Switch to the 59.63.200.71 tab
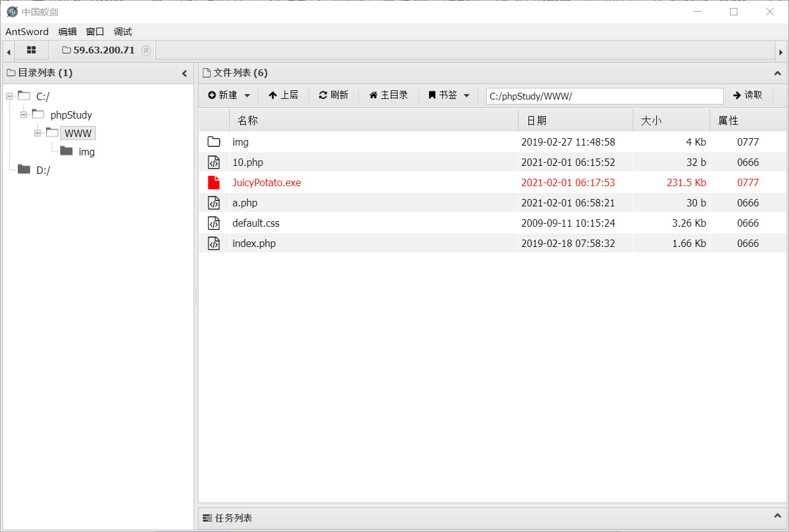 103,50
